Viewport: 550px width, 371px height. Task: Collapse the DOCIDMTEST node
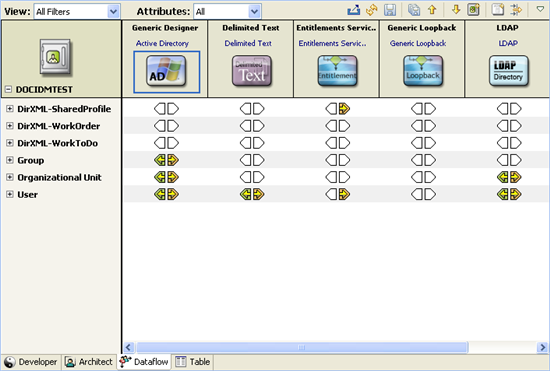coord(8,90)
